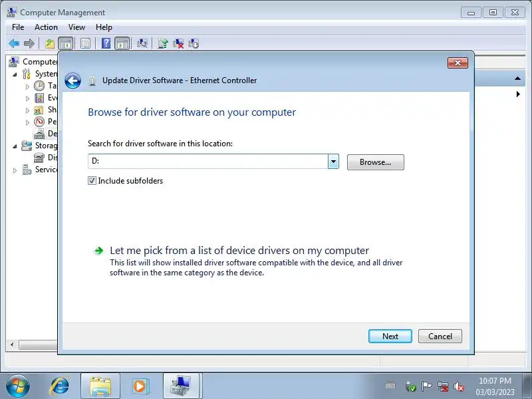Close the Update Driver dialog with red X

point(458,63)
